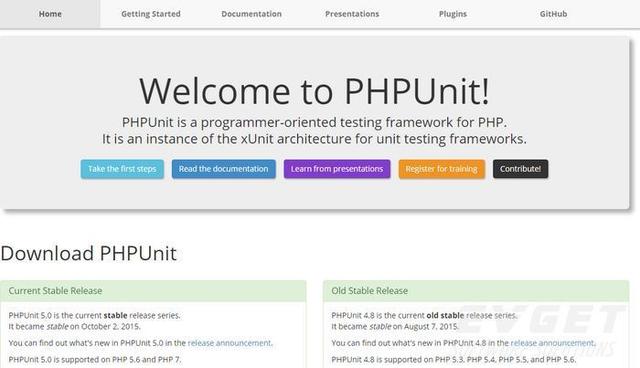Click the 'Read the documentation' button
The height and width of the screenshot is (368, 640).
[224, 169]
